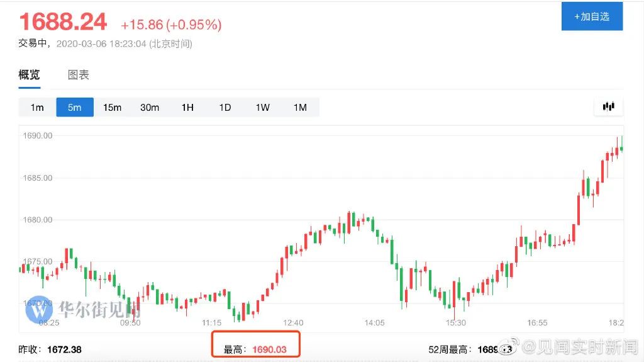This screenshot has height=362, width=644.
Task: Select the 1W weekly timeframe
Action: click(262, 108)
